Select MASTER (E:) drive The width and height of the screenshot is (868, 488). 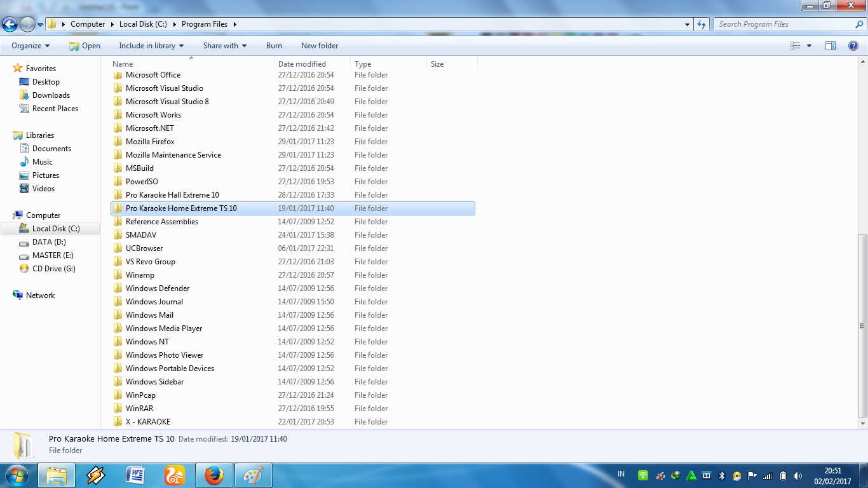53,255
